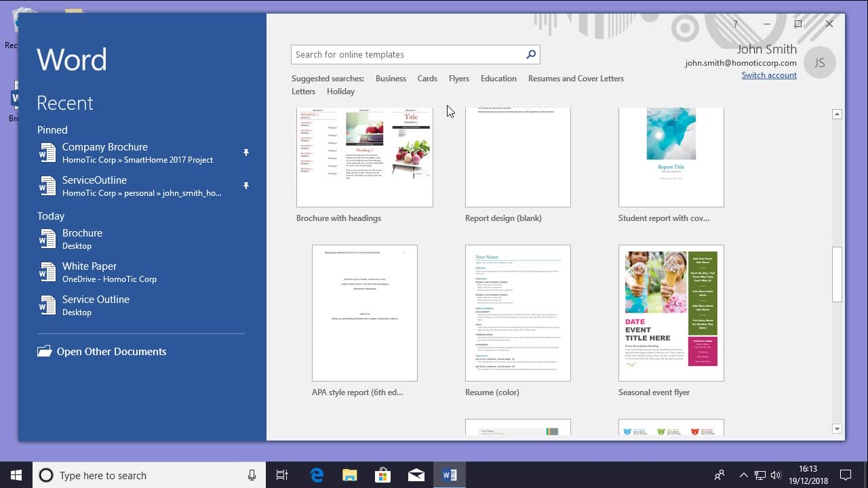Click the volume speaker icon
The height and width of the screenshot is (488, 868).
click(776, 475)
